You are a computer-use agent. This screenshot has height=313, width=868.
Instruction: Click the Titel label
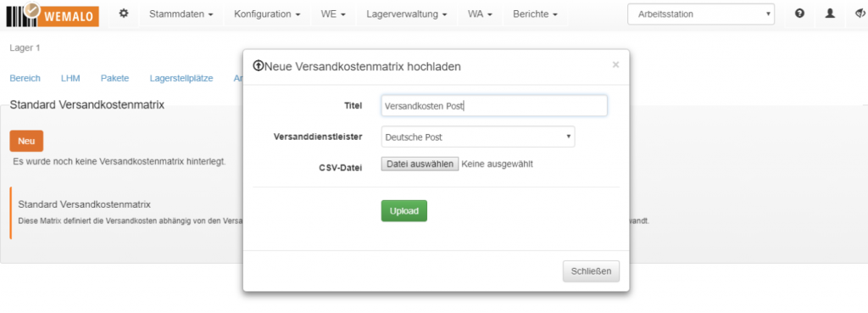(x=353, y=105)
